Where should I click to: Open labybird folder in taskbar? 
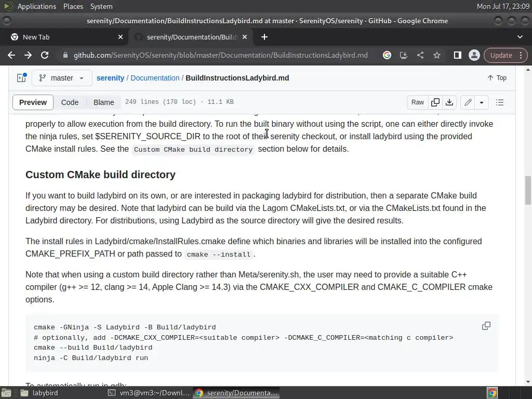point(39,393)
